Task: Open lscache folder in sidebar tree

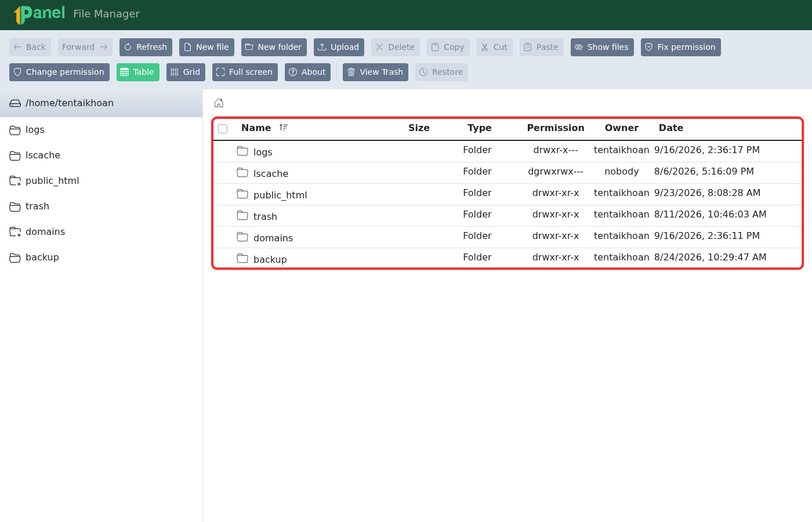Action: (101, 155)
